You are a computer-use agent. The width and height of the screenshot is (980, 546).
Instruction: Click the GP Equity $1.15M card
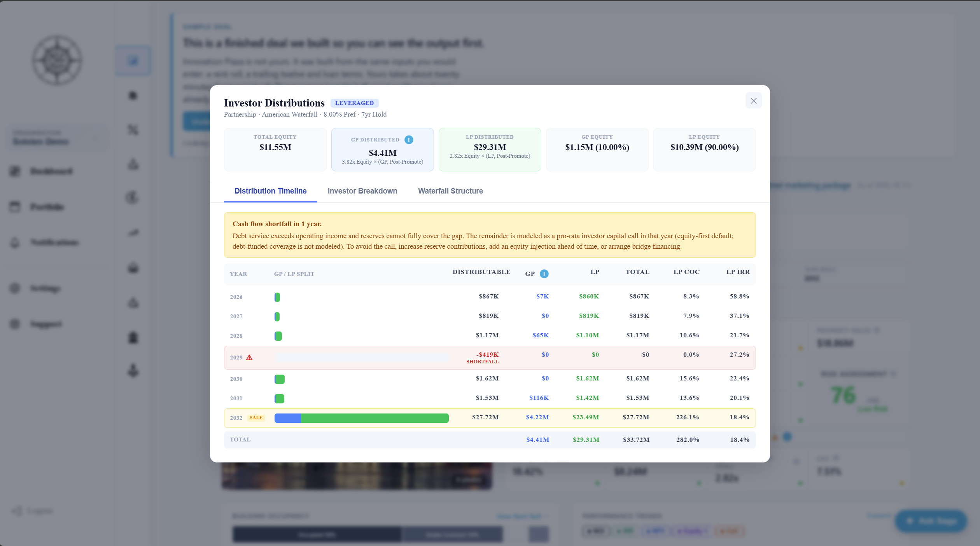597,150
